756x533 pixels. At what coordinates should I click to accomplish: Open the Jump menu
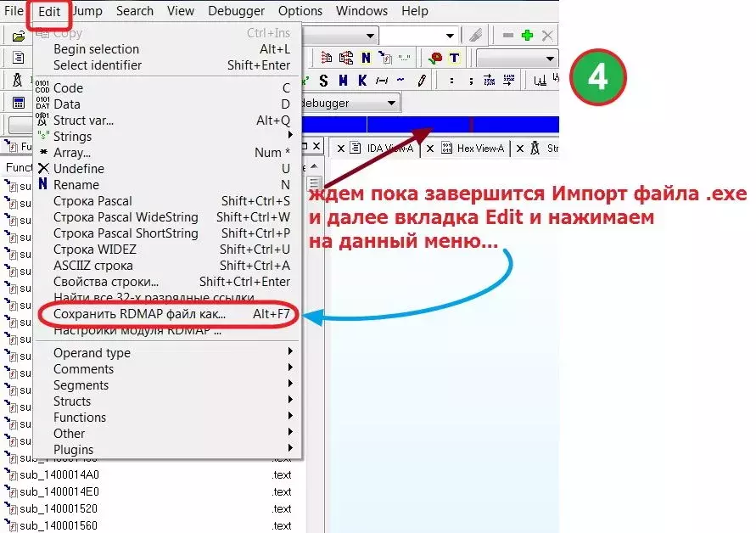click(x=87, y=11)
